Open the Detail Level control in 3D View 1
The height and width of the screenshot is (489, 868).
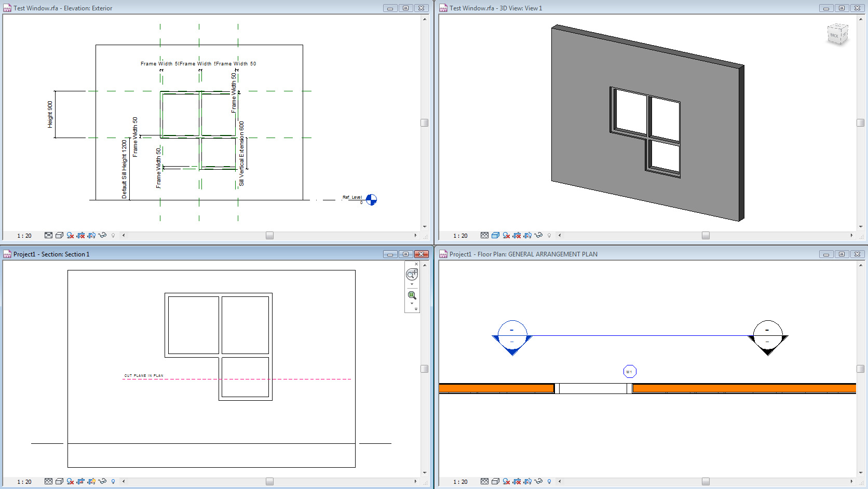click(484, 235)
